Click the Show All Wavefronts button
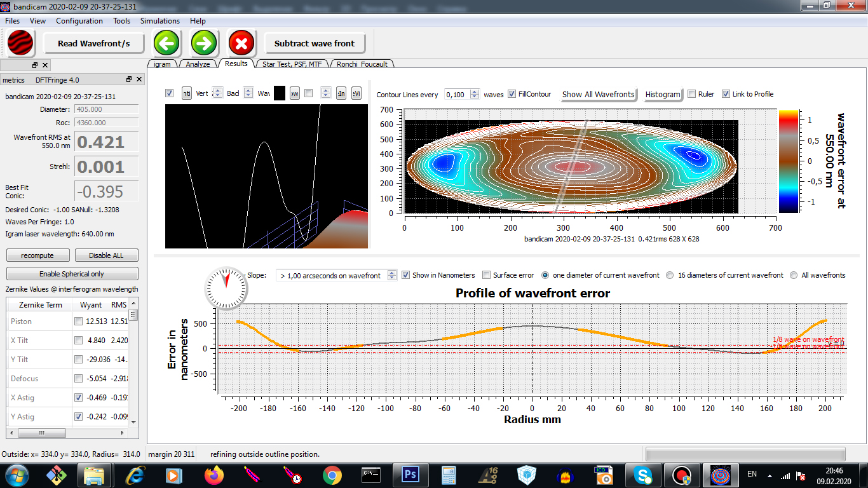The width and height of the screenshot is (868, 488). [598, 94]
